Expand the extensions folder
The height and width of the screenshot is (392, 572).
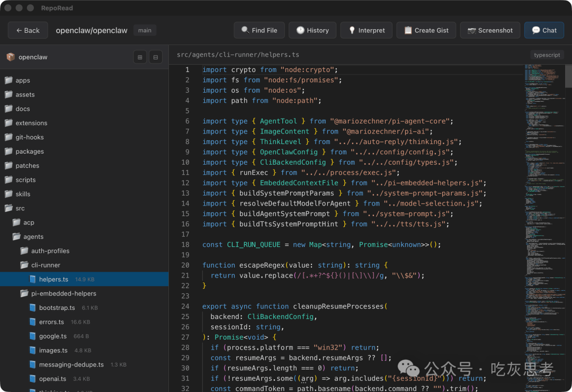pyautogui.click(x=84, y=123)
